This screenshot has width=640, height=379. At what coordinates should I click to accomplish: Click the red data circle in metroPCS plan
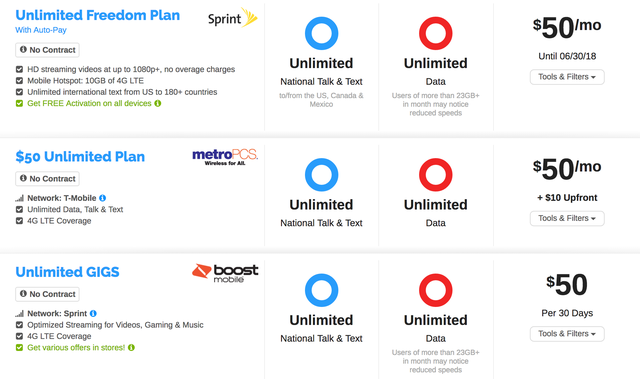(x=436, y=175)
